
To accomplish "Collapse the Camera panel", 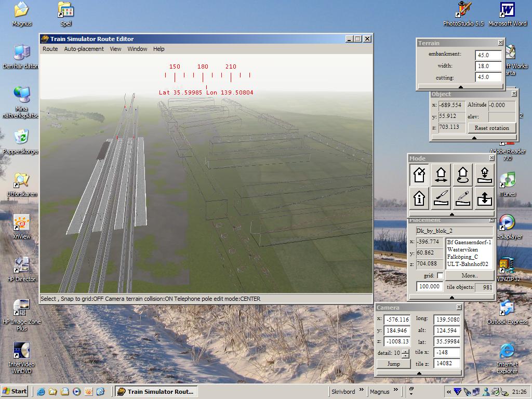I will [419, 373].
